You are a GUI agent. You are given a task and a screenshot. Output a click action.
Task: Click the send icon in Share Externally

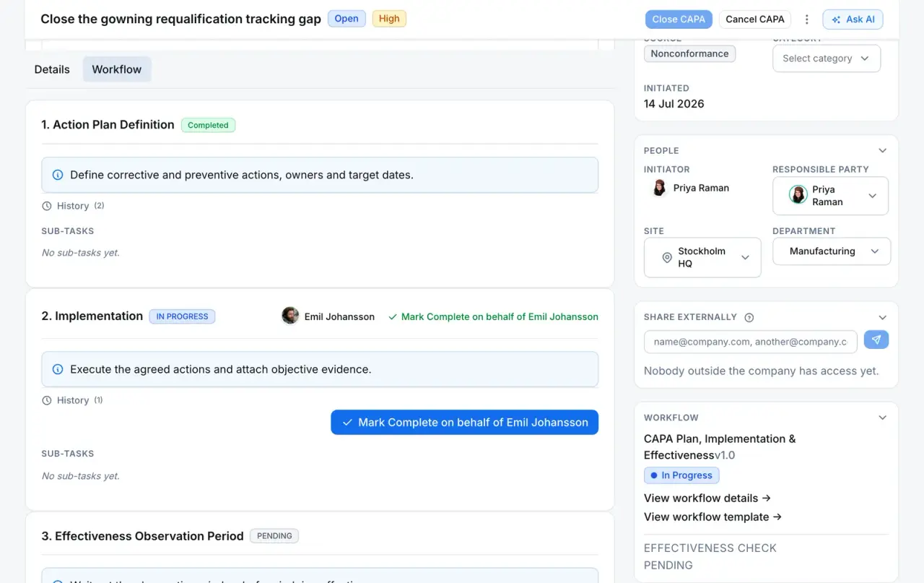click(x=876, y=340)
